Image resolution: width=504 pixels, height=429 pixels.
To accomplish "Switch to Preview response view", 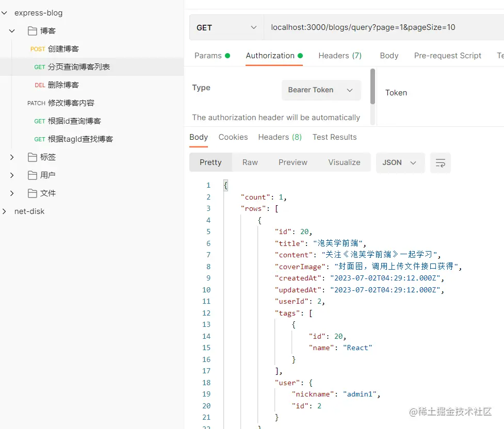I will click(x=293, y=162).
